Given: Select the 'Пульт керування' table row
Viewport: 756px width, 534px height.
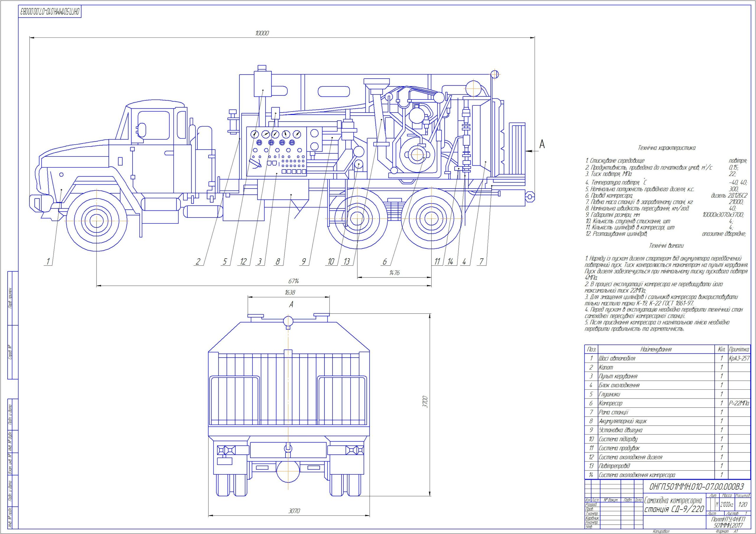Looking at the screenshot, I should [667, 376].
